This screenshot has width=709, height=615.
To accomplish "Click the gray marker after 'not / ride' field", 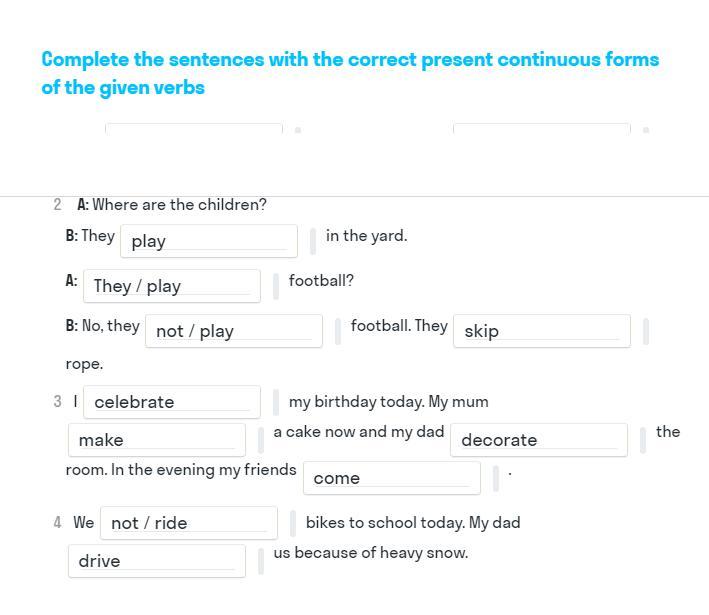I will coord(293,523).
